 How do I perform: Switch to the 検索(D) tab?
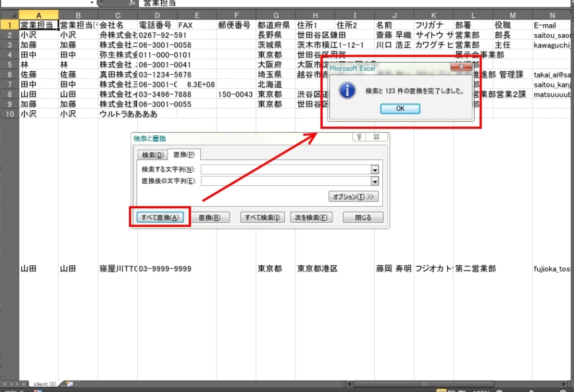pyautogui.click(x=153, y=155)
